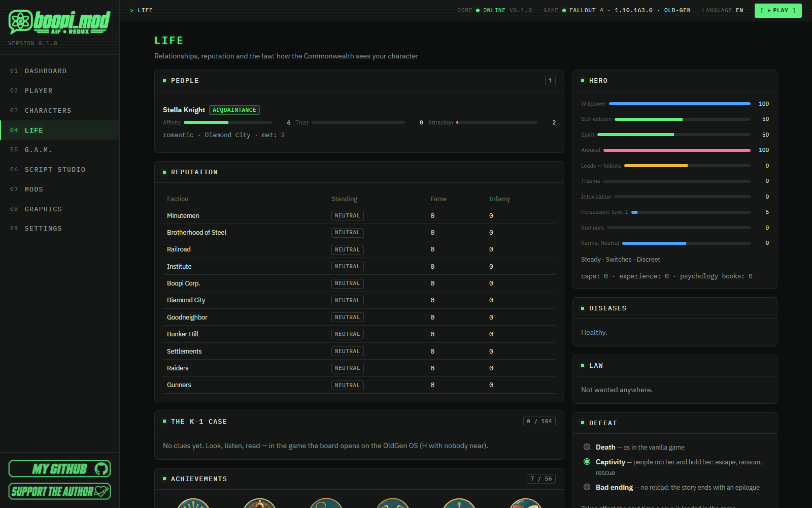This screenshot has height=508, width=812.
Task: Open Settings in the sidebar
Action: pos(59,229)
